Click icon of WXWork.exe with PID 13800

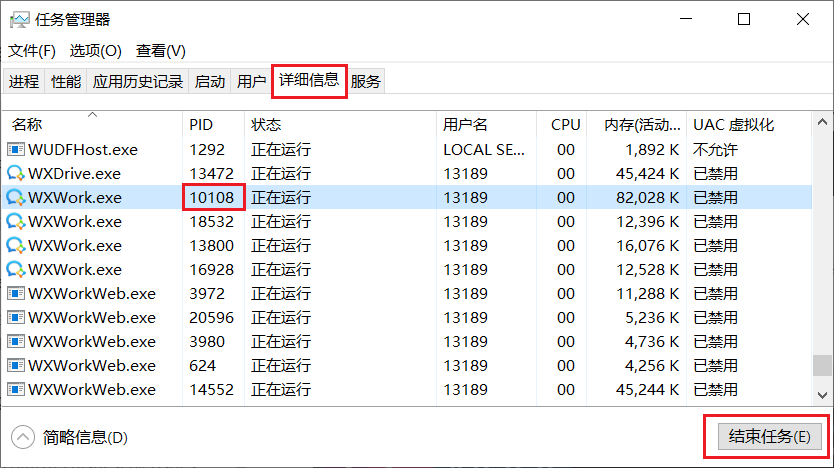(16, 245)
